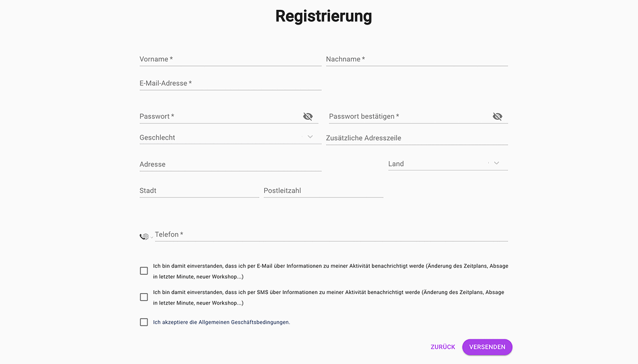Screen dimensions: 638x364
Task: Focus the Vorname input field
Action: 230,59
